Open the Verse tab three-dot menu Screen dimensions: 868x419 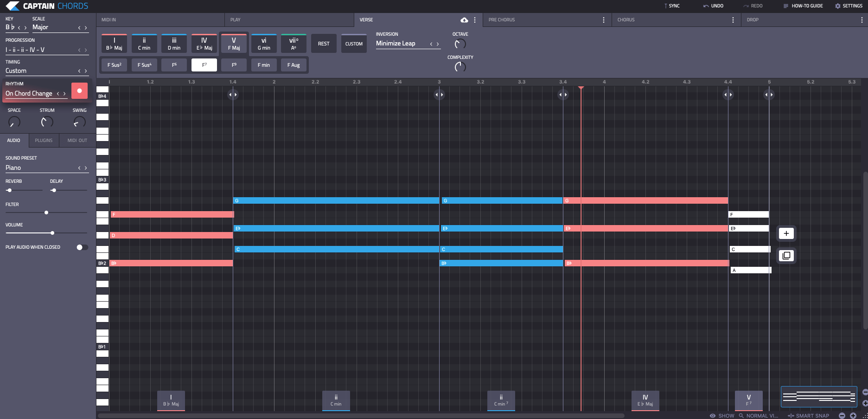coord(475,20)
